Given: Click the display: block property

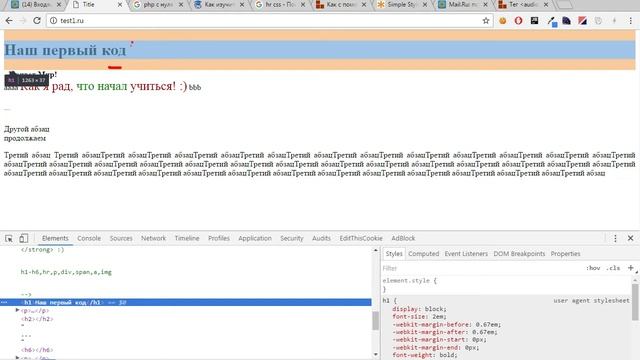Looking at the screenshot, I should pos(420,309).
